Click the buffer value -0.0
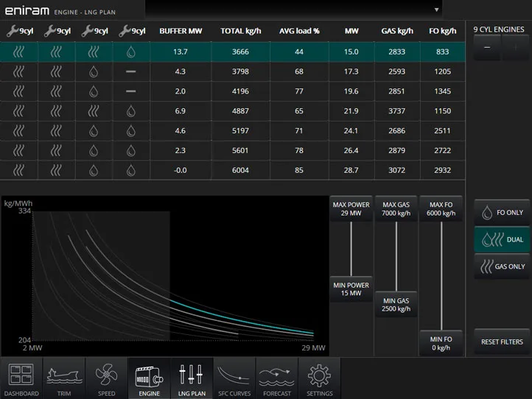The height and width of the screenshot is (399, 532). [181, 170]
